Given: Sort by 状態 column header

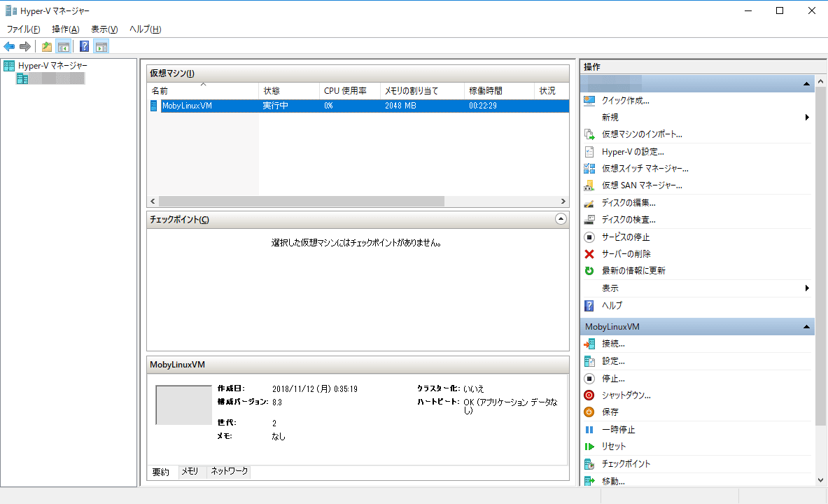Looking at the screenshot, I should [x=289, y=91].
